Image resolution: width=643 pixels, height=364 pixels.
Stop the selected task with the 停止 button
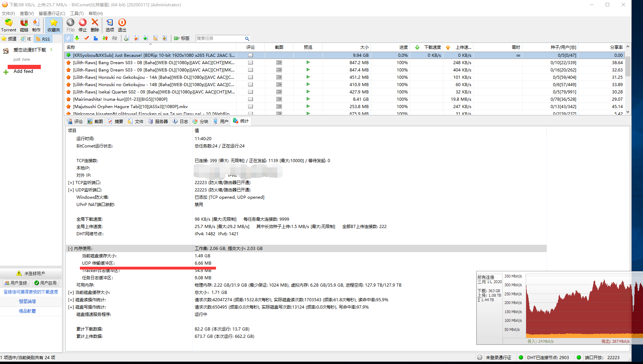pos(83,25)
